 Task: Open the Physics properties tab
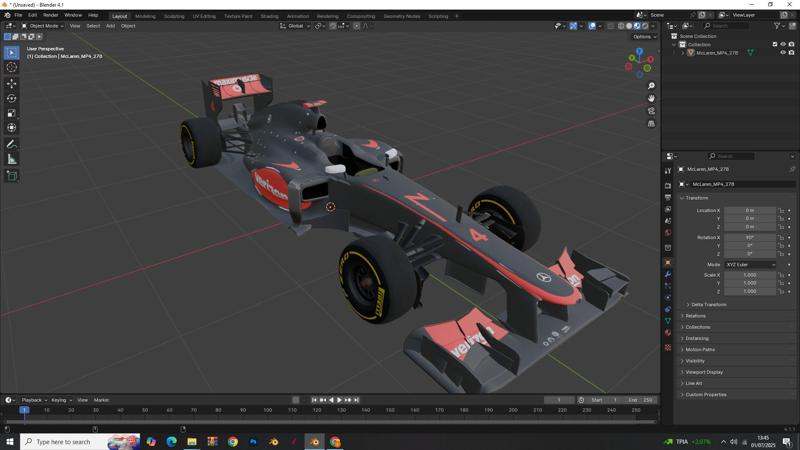[x=668, y=297]
